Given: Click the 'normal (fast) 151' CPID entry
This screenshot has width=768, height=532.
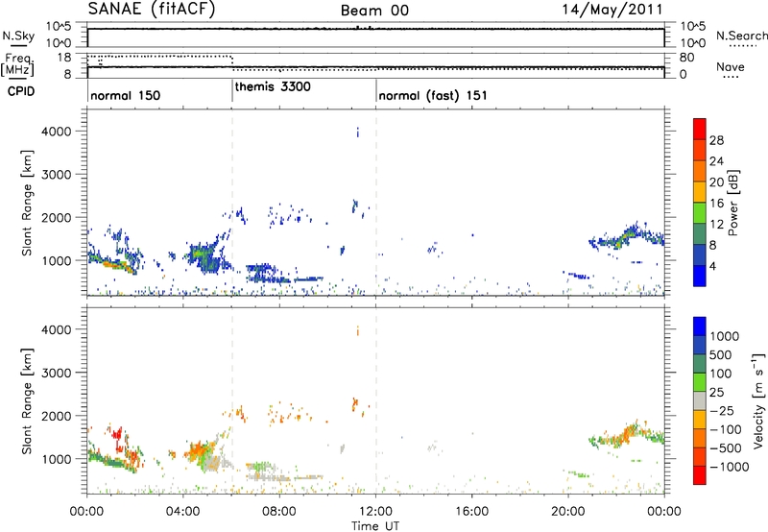Looking at the screenshot, I should 433,95.
